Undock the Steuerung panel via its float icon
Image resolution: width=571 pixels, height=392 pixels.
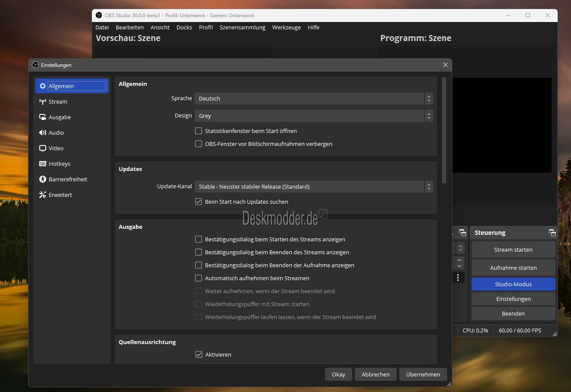(552, 232)
